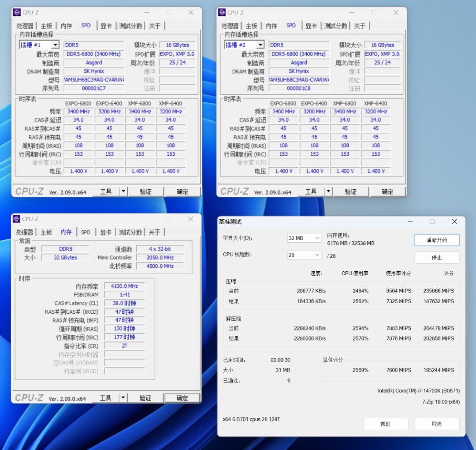Select SPD tab in slot #2 window

[291, 26]
